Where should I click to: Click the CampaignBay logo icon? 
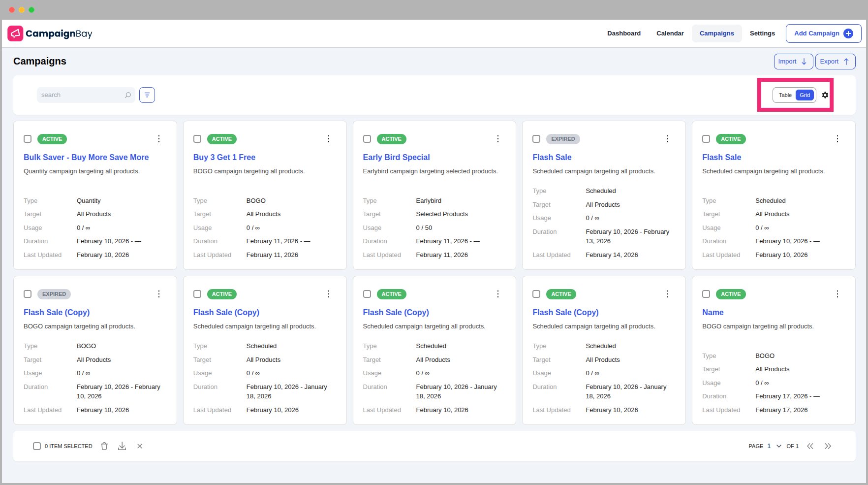(x=15, y=33)
